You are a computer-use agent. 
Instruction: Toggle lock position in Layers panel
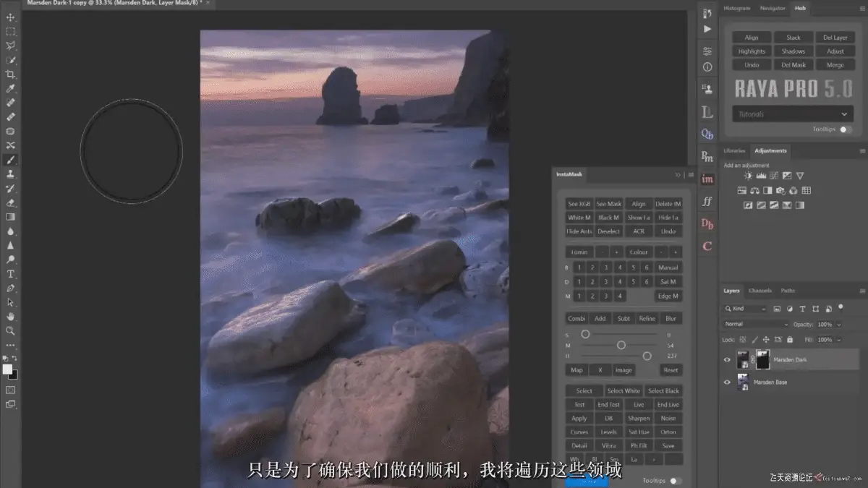coord(766,340)
